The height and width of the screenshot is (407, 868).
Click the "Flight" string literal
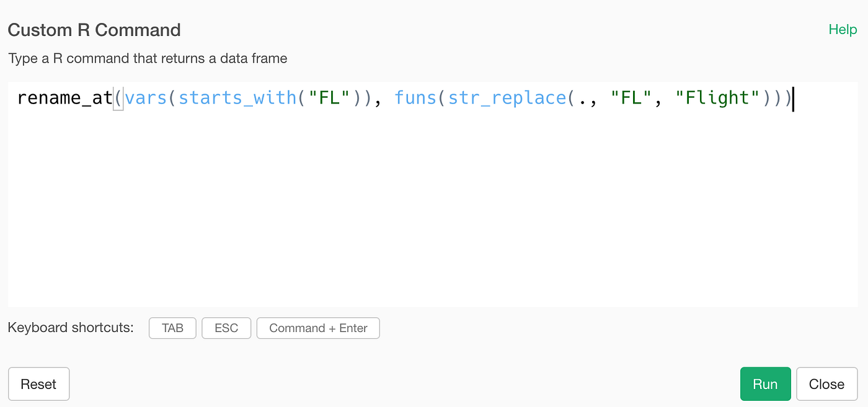click(717, 97)
